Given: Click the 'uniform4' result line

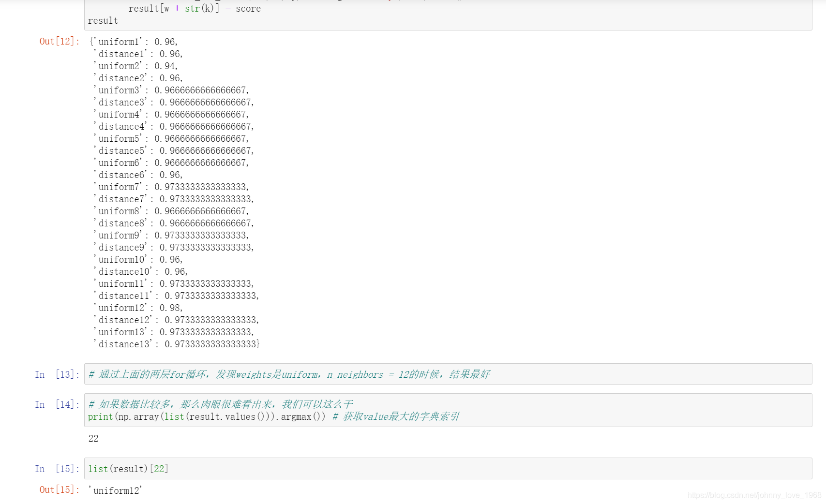Looking at the screenshot, I should pyautogui.click(x=171, y=114).
